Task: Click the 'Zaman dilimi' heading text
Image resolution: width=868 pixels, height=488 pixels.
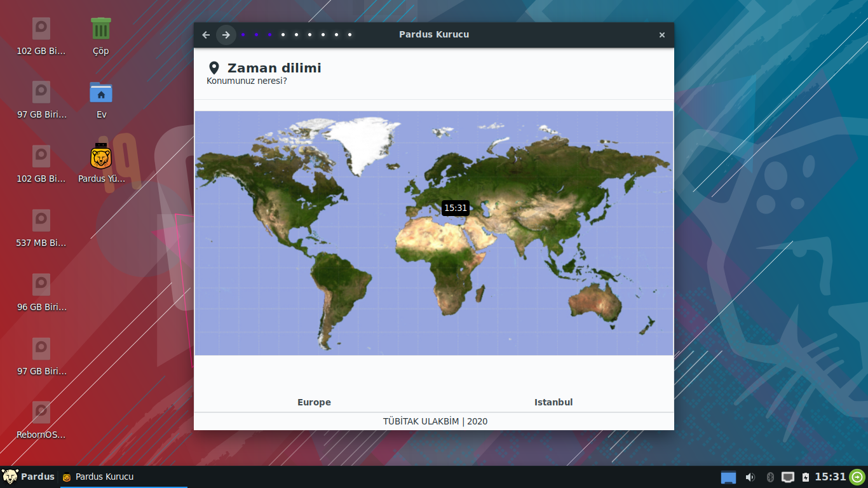Action: (x=275, y=68)
